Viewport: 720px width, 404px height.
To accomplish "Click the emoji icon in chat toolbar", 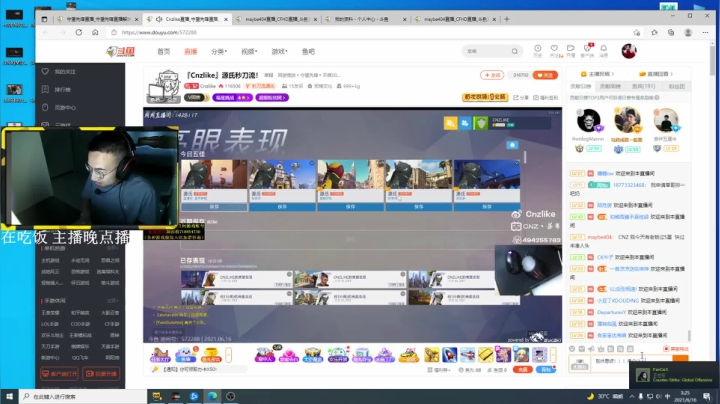I will click(572, 349).
